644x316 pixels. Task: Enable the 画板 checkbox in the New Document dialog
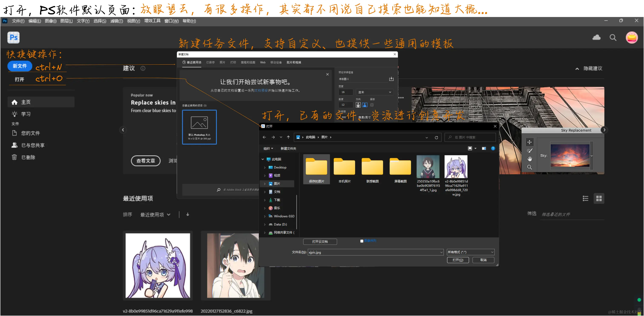372,105
